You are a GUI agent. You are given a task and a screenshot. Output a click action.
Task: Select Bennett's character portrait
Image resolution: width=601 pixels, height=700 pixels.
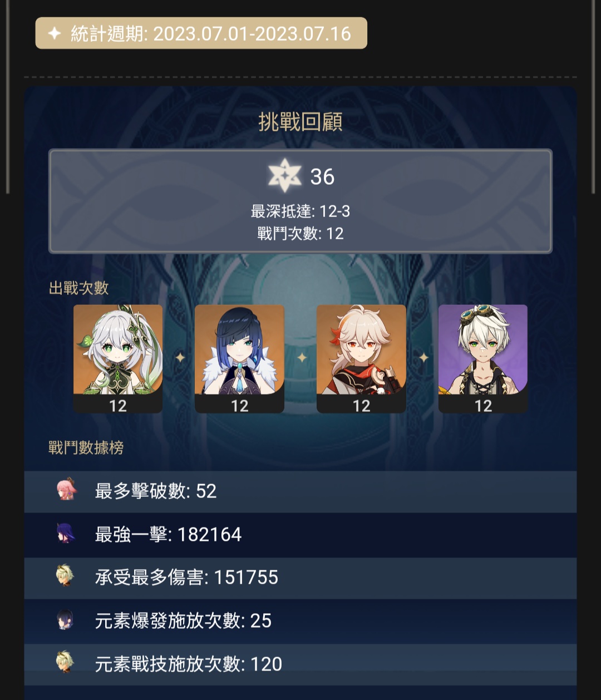(x=483, y=358)
